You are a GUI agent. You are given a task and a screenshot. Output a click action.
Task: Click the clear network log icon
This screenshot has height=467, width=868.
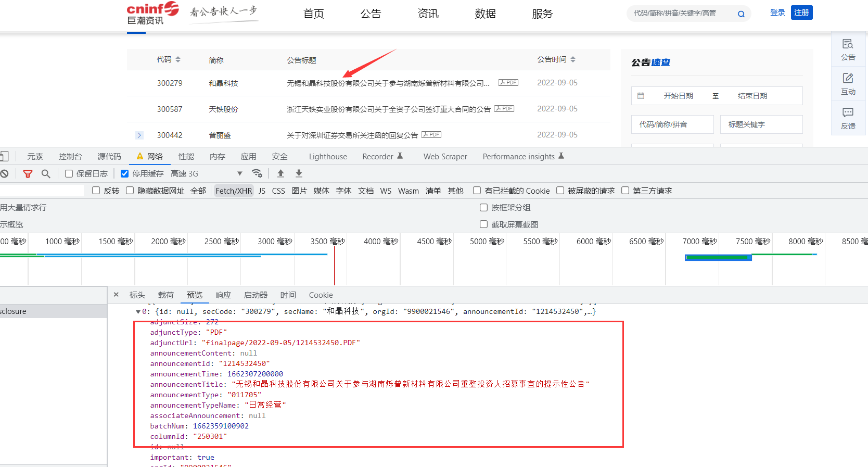pos(4,174)
